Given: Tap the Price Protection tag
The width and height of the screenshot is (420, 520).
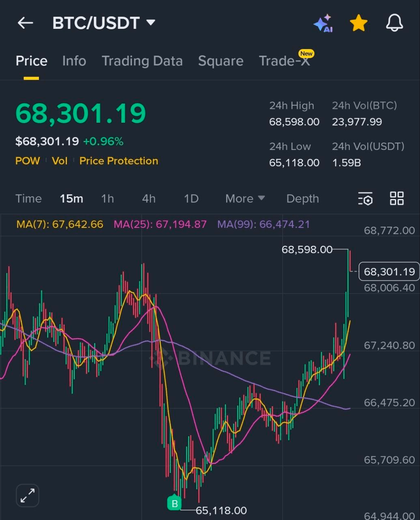Looking at the screenshot, I should (118, 161).
